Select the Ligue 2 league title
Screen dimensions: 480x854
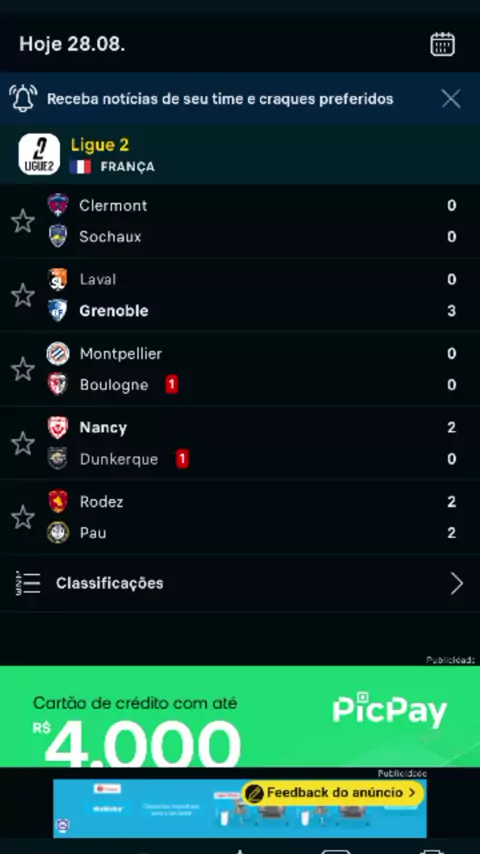pyautogui.click(x=100, y=145)
